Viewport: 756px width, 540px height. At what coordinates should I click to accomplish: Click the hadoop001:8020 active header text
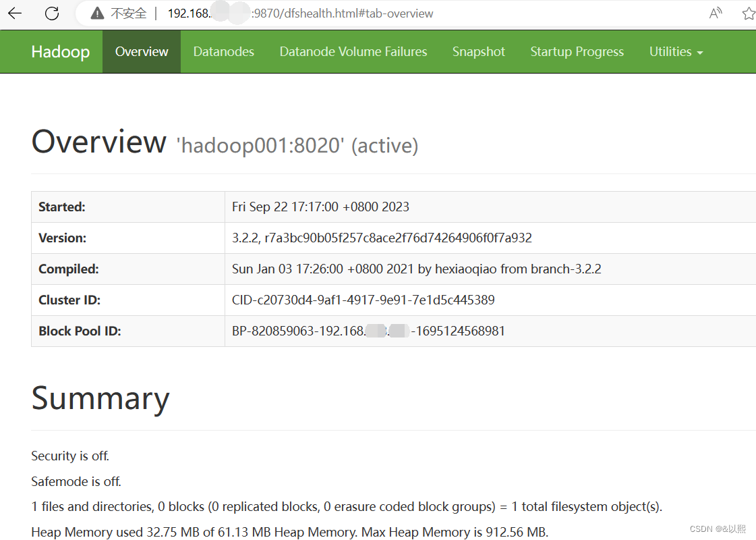(297, 144)
